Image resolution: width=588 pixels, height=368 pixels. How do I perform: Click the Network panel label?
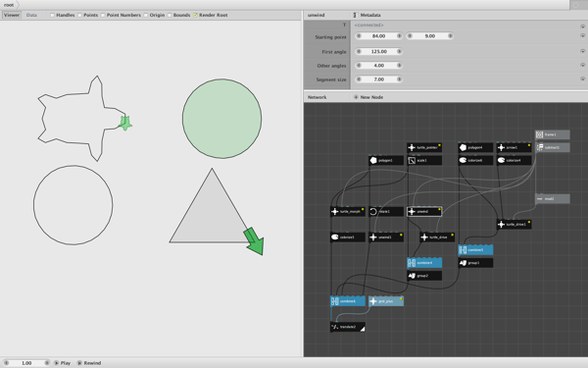(317, 97)
